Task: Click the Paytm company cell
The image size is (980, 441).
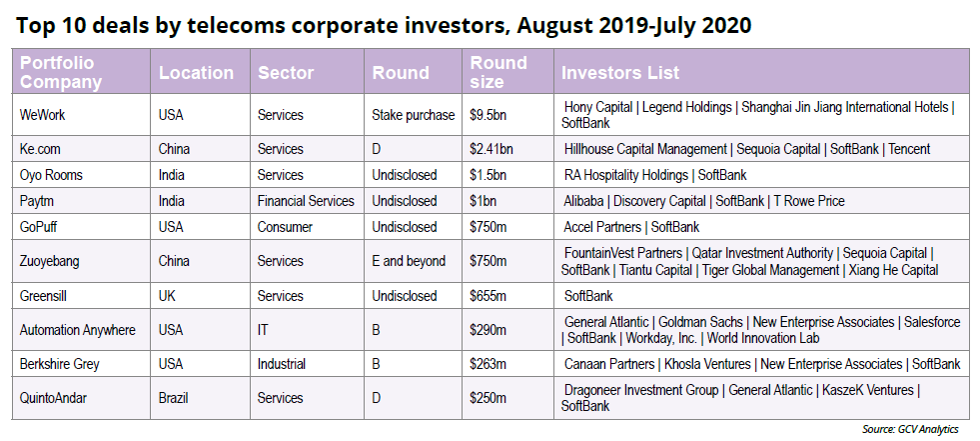Action: pyautogui.click(x=38, y=201)
